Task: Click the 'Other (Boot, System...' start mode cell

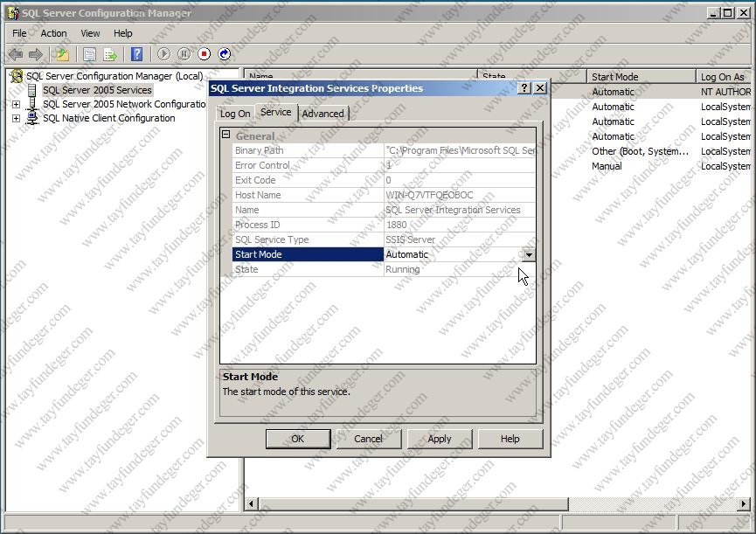Action: [x=640, y=151]
